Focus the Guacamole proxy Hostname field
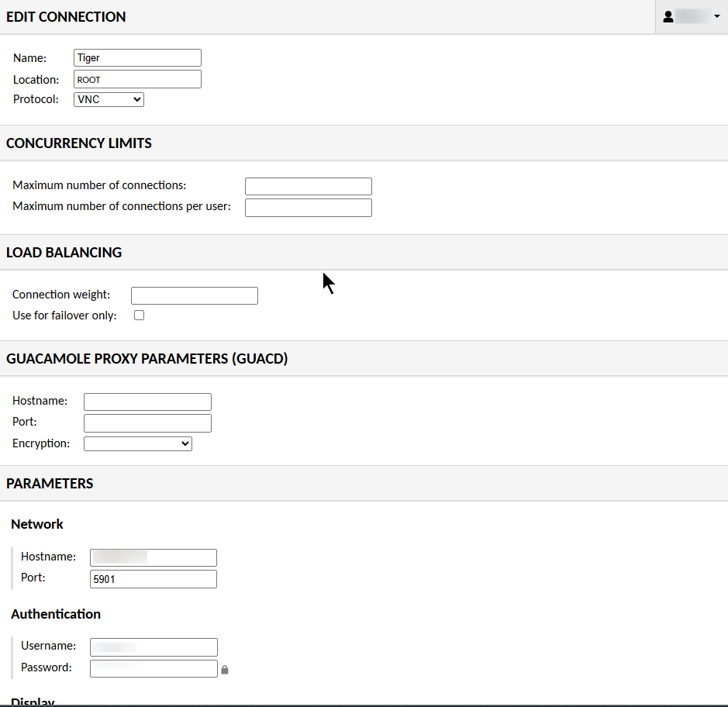728x707 pixels. point(147,402)
